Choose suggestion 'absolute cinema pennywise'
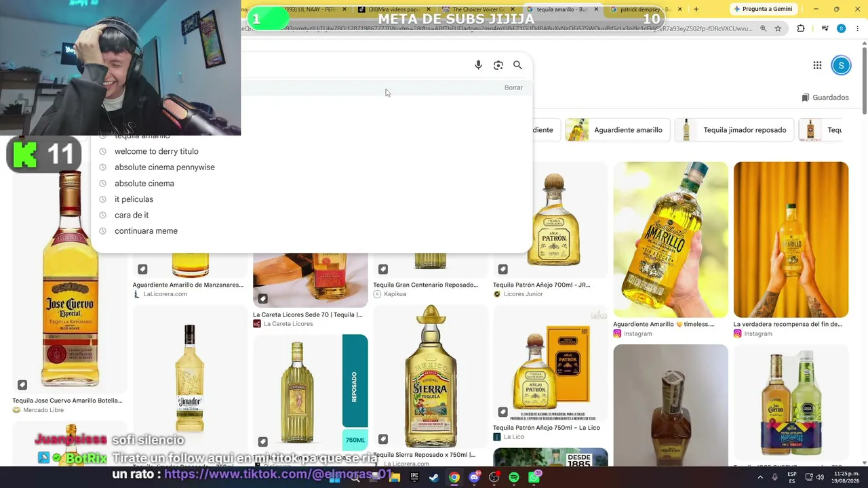 [x=165, y=167]
